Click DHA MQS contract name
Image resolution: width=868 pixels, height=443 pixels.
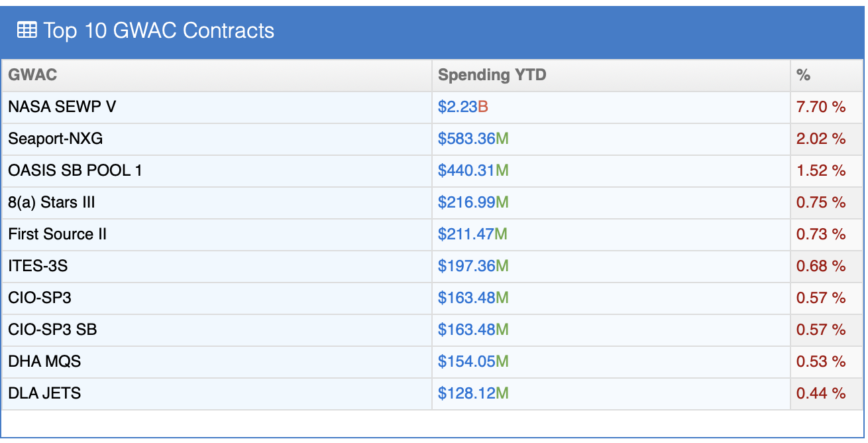tap(44, 361)
